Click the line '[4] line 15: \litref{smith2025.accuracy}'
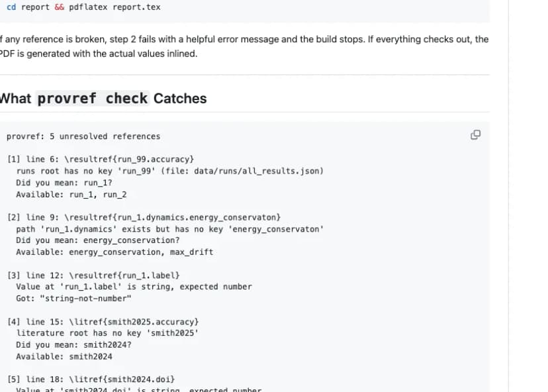 click(103, 322)
